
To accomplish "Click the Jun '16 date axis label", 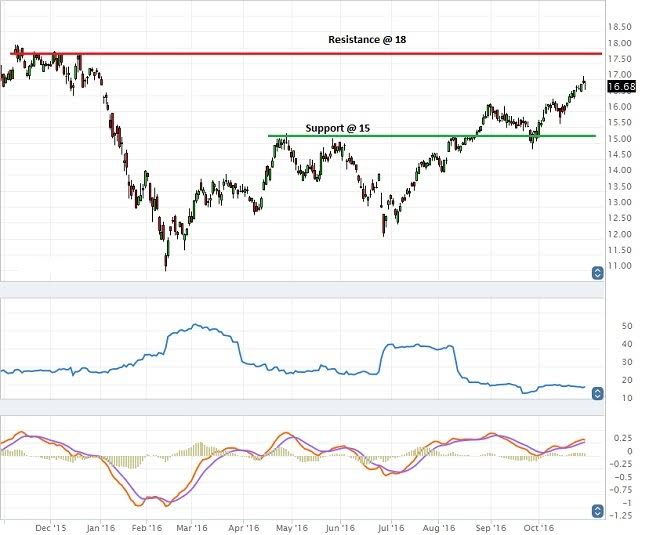I will tap(341, 528).
